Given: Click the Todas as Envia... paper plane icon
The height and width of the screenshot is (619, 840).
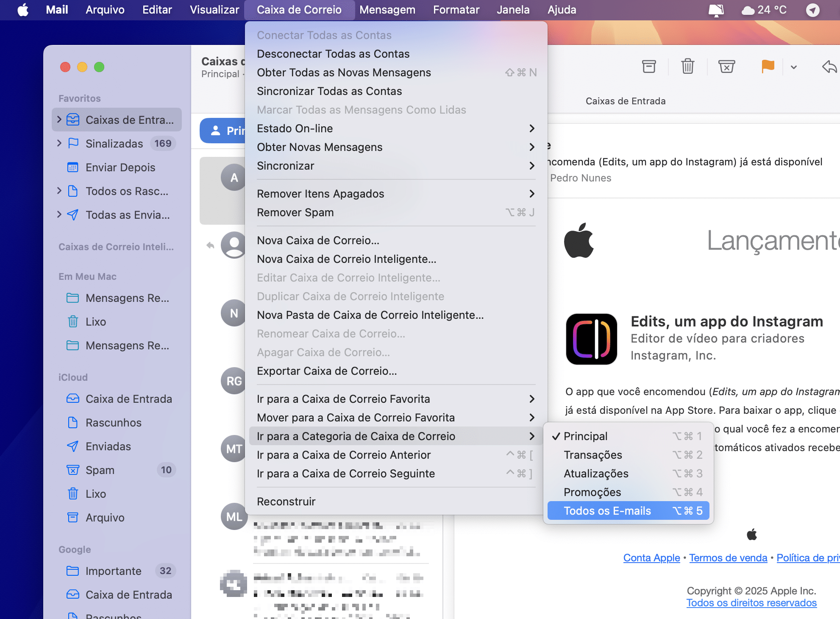Looking at the screenshot, I should click(x=73, y=215).
